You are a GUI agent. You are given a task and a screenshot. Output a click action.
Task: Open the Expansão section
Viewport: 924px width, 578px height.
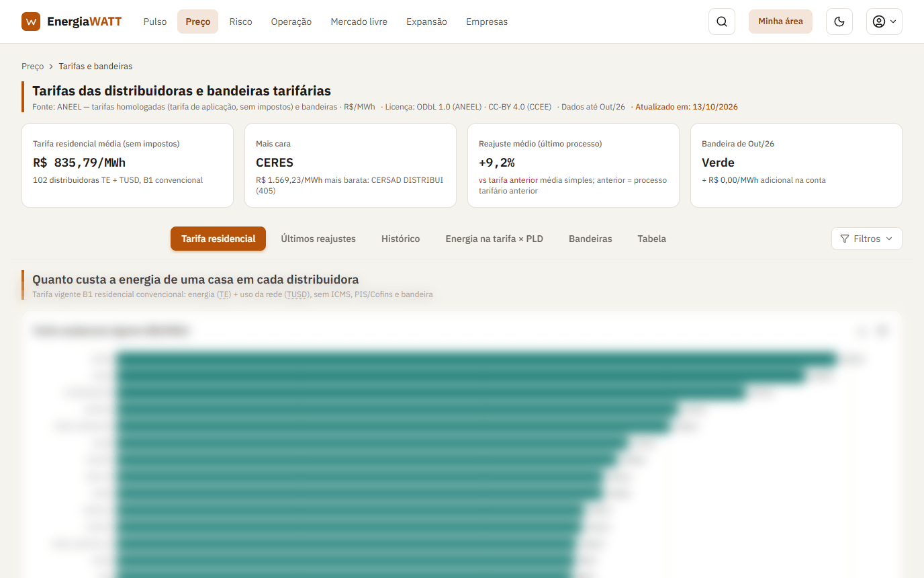[426, 22]
